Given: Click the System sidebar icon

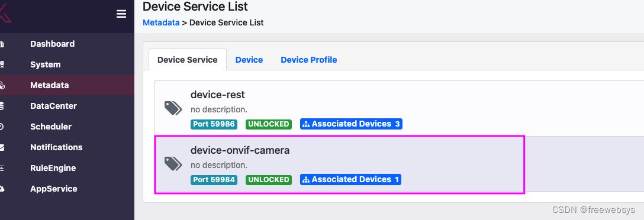Looking at the screenshot, I should (x=2, y=64).
